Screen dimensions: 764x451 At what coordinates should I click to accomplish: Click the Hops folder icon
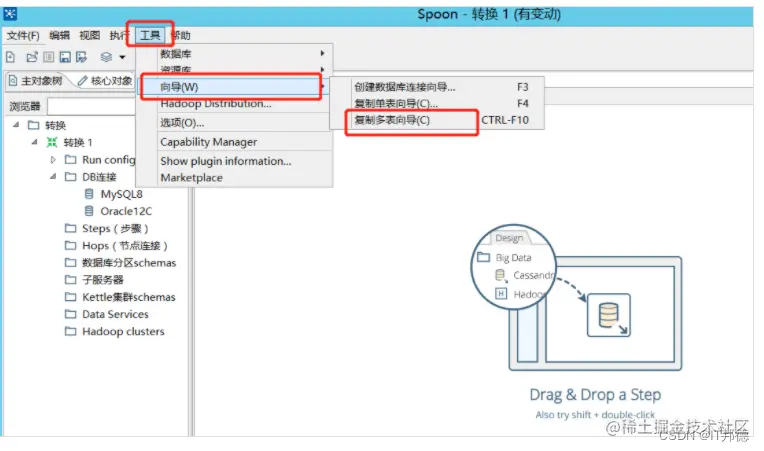(x=71, y=245)
